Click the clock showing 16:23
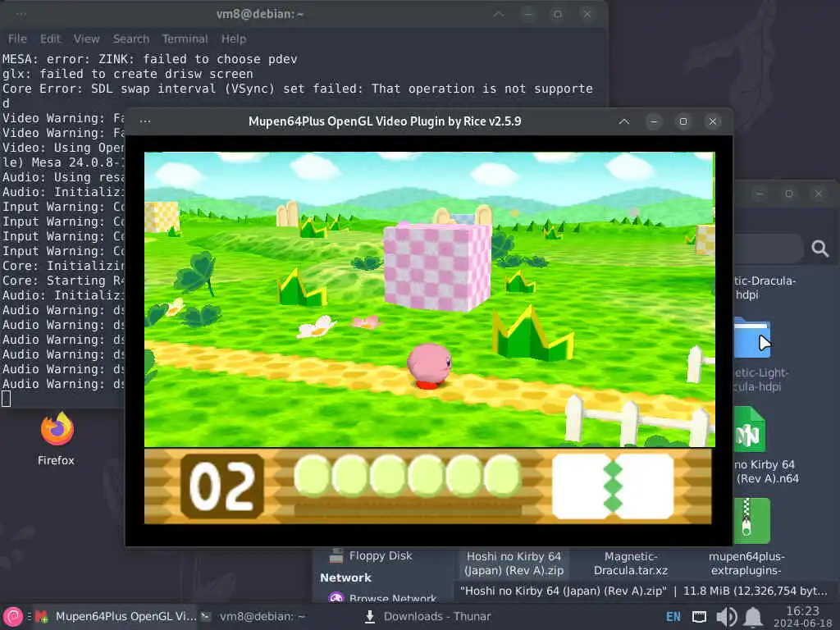The image size is (840, 630). [x=802, y=617]
